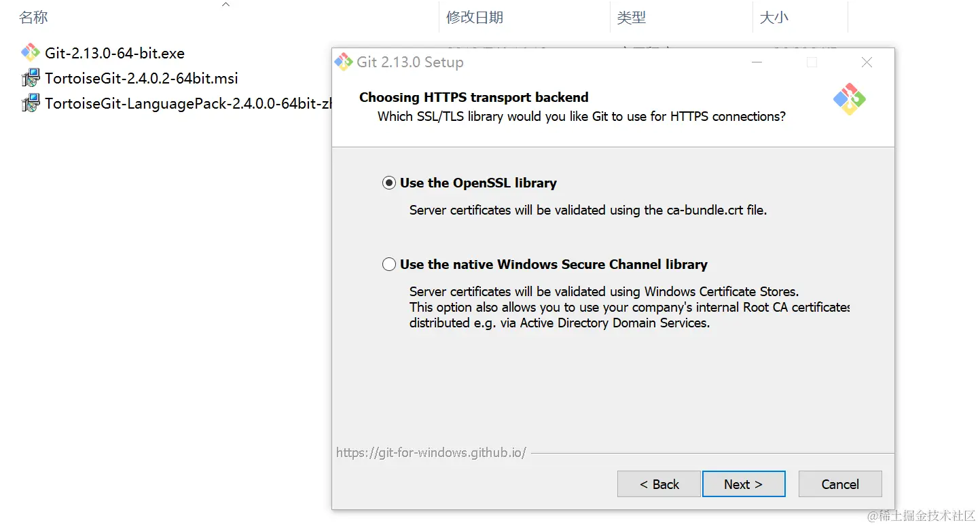
Task: Sort files by the 修改日期 column header
Action: [475, 18]
